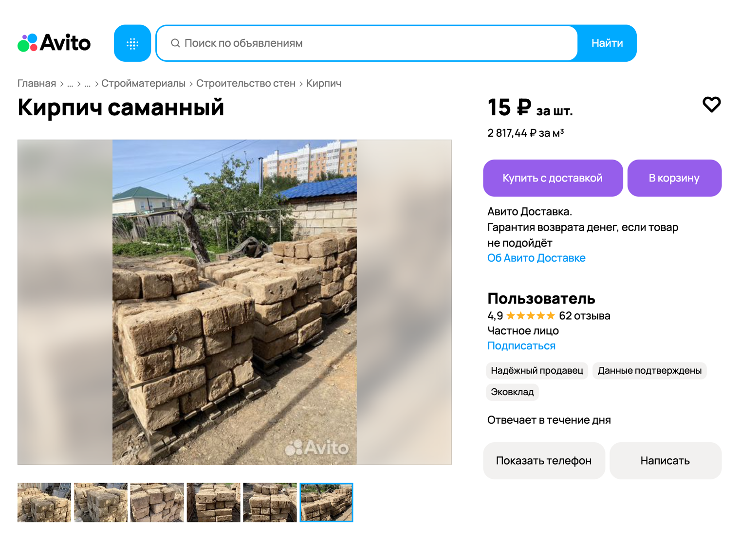Open Строительство стен breadcrumb
Viewport: 740px width, 560px height.
[246, 83]
